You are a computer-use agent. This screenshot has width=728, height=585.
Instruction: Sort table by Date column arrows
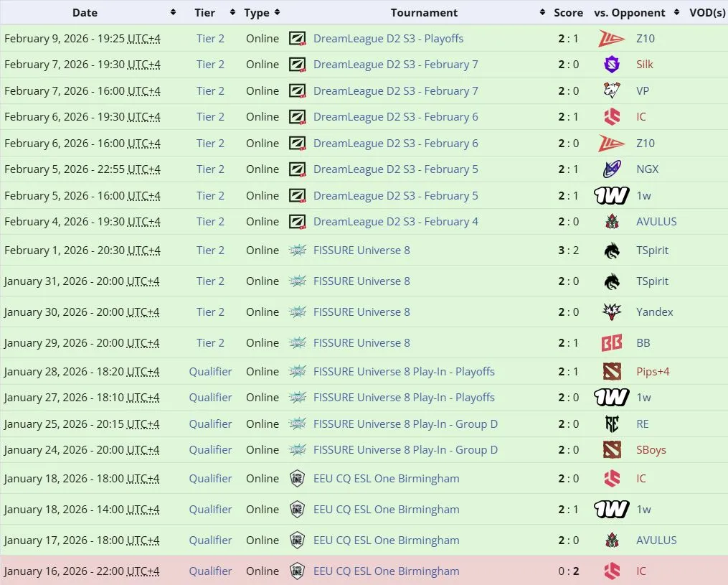point(173,12)
